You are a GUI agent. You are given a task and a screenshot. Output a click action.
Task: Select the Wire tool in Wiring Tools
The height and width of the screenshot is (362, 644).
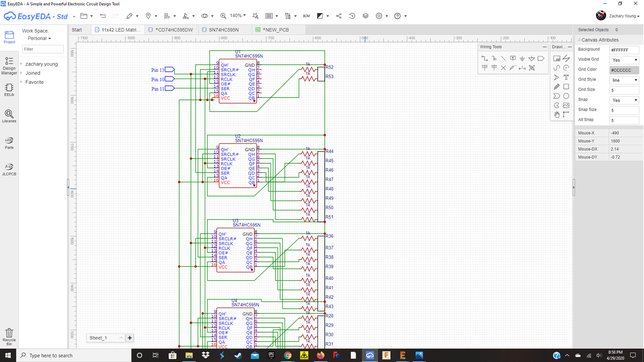point(484,58)
